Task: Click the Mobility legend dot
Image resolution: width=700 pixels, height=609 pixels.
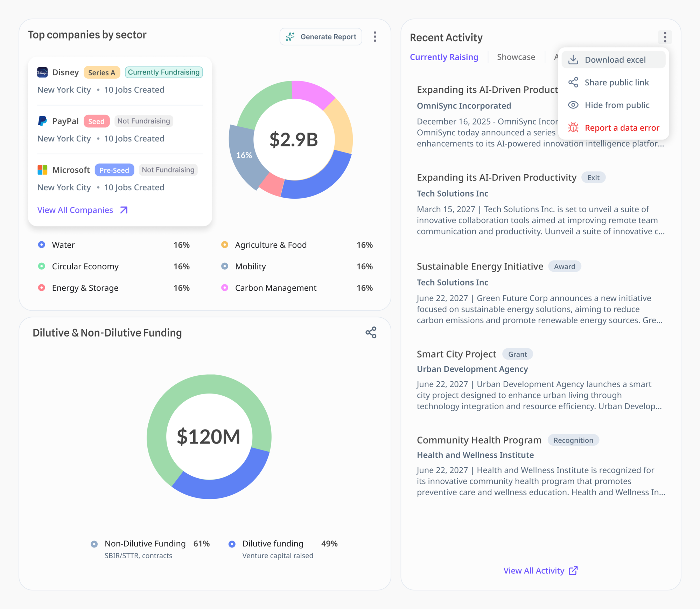Action: point(225,267)
